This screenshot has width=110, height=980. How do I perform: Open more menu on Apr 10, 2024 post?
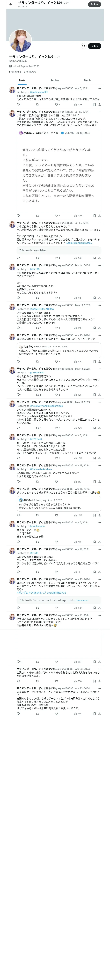point(99,615)
